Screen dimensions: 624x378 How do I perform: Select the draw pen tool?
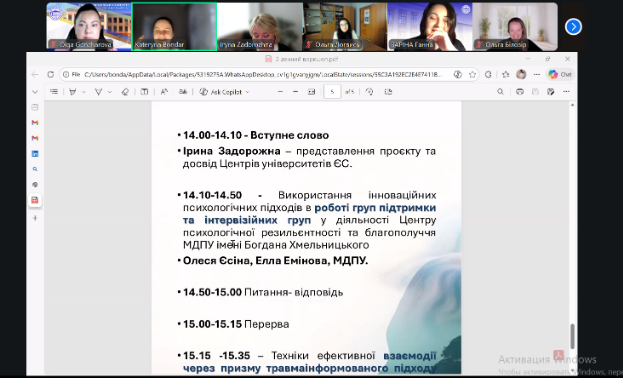(x=98, y=92)
